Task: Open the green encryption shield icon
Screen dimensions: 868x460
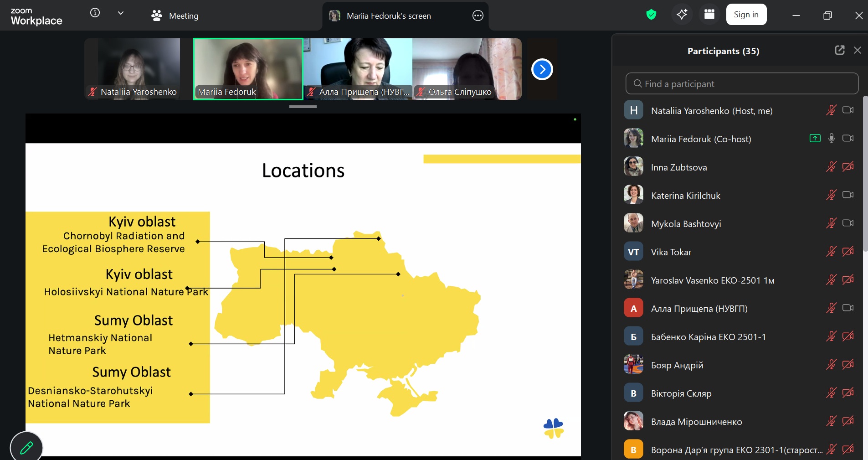Action: pyautogui.click(x=651, y=15)
